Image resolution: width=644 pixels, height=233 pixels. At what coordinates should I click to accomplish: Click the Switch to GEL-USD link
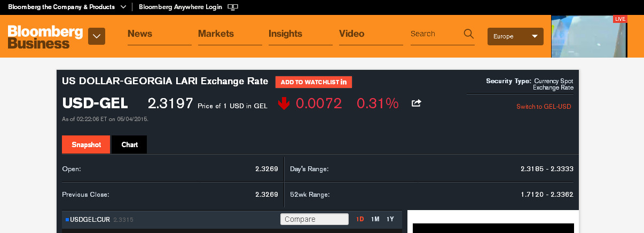coord(544,107)
